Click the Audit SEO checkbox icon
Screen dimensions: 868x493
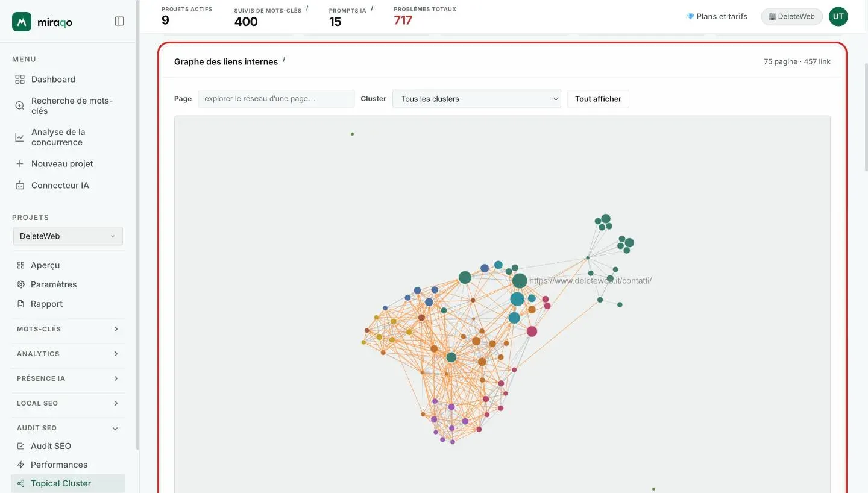(x=21, y=446)
